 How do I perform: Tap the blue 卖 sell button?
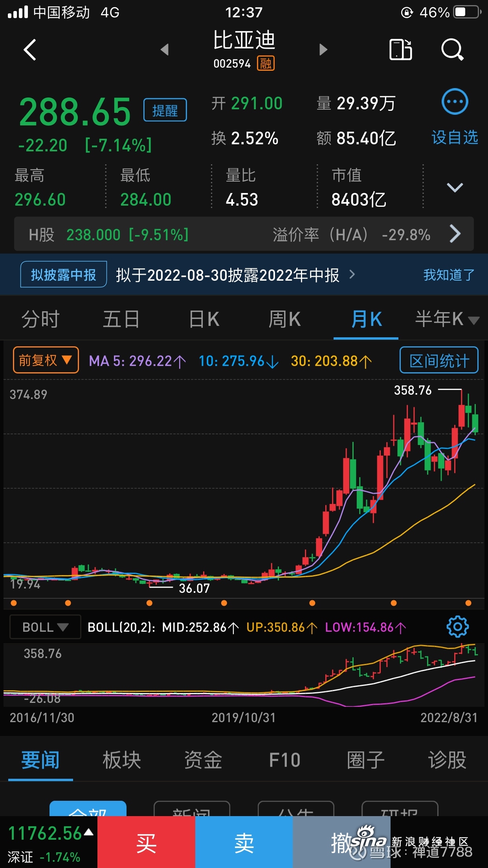[244, 842]
